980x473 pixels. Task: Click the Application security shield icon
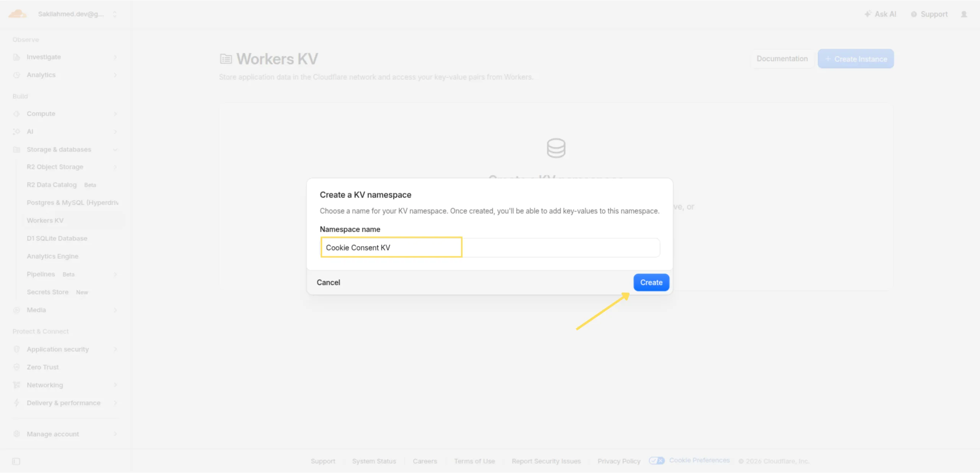pos(16,349)
